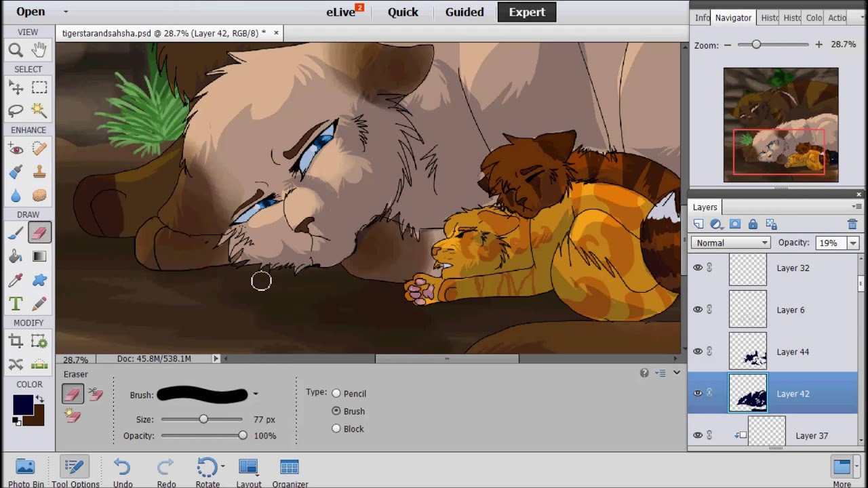Select the Content-Aware Move tool
The width and height of the screenshot is (868, 488).
pos(16,365)
